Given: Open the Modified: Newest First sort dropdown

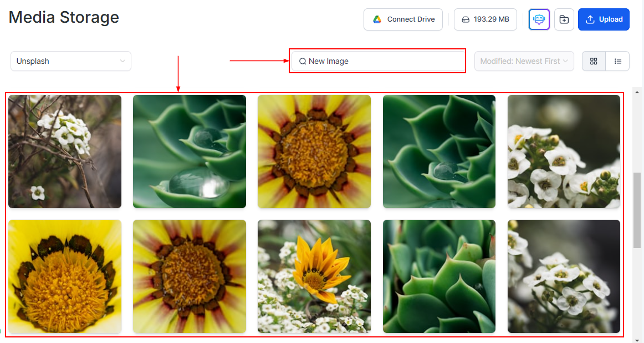Looking at the screenshot, I should coord(523,61).
